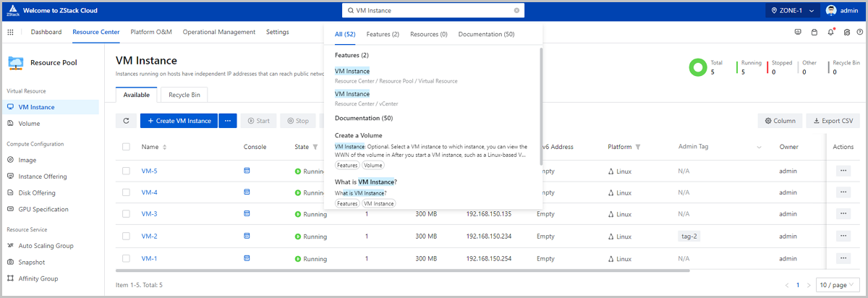Click the Create VM Instance button
The width and height of the screenshot is (868, 298).
179,121
